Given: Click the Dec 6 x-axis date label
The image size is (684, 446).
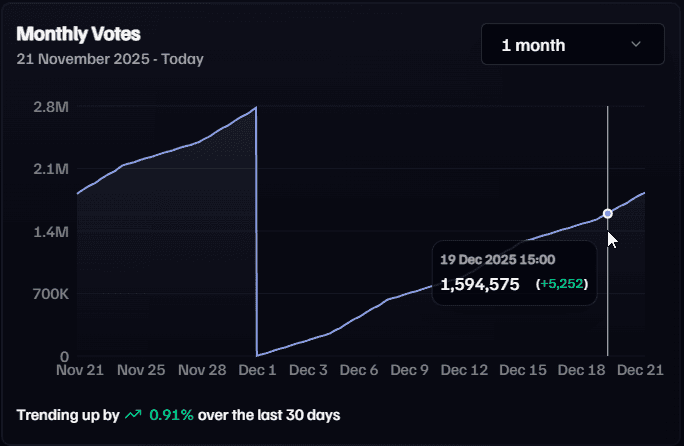Looking at the screenshot, I should 359,370.
